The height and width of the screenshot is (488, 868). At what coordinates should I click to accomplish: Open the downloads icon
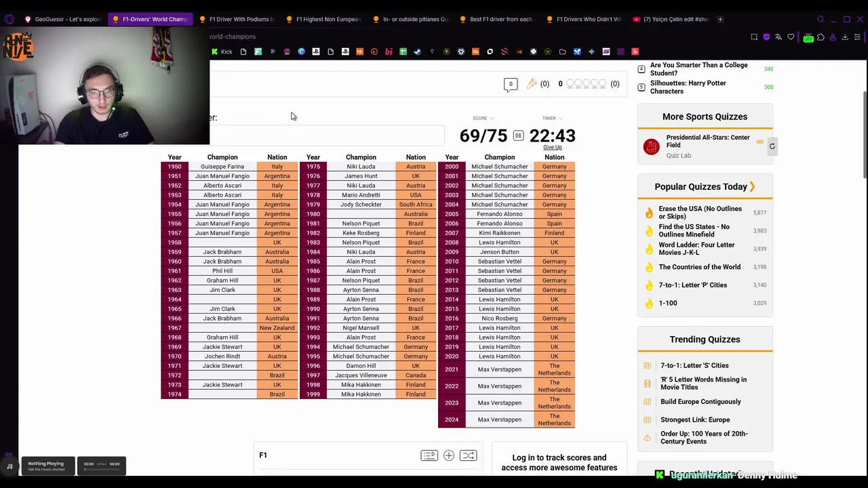(845, 37)
